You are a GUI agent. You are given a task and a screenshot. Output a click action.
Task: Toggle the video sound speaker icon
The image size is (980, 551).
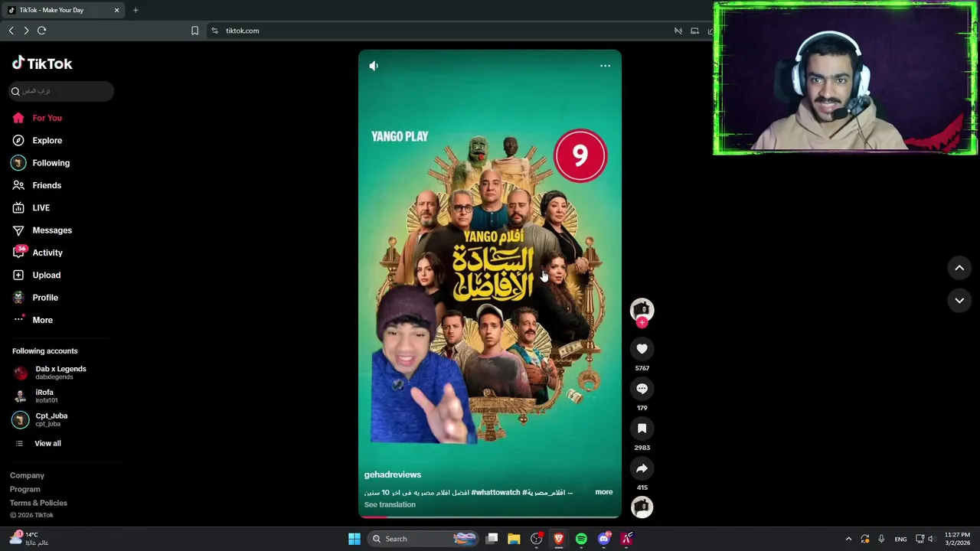point(374,66)
